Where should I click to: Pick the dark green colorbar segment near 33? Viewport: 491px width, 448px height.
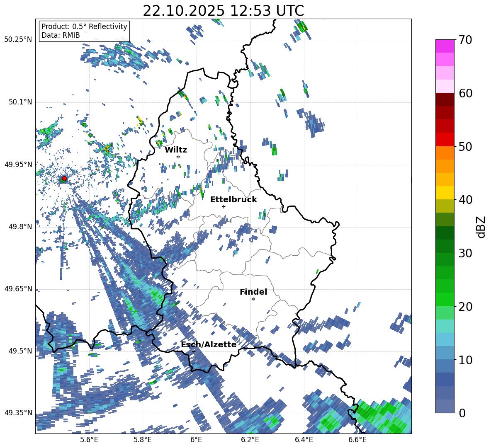[x=445, y=233]
